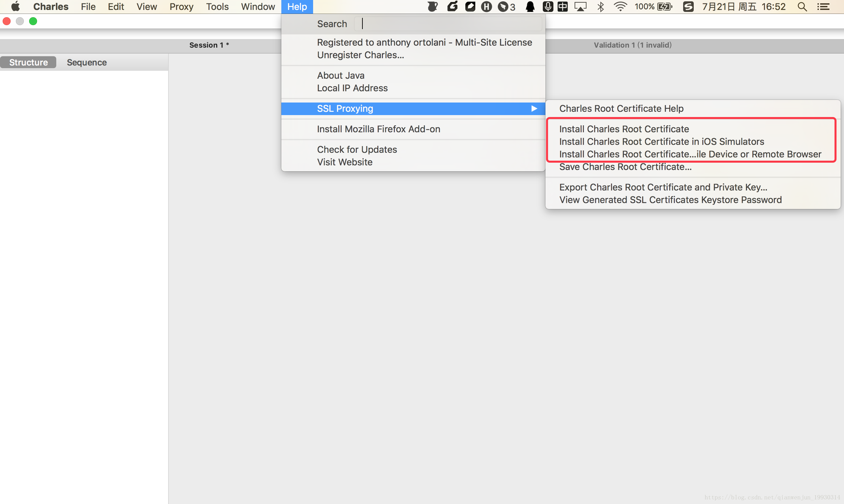This screenshot has height=504, width=844.
Task: Close the highlighted Help menu
Action: [297, 7]
